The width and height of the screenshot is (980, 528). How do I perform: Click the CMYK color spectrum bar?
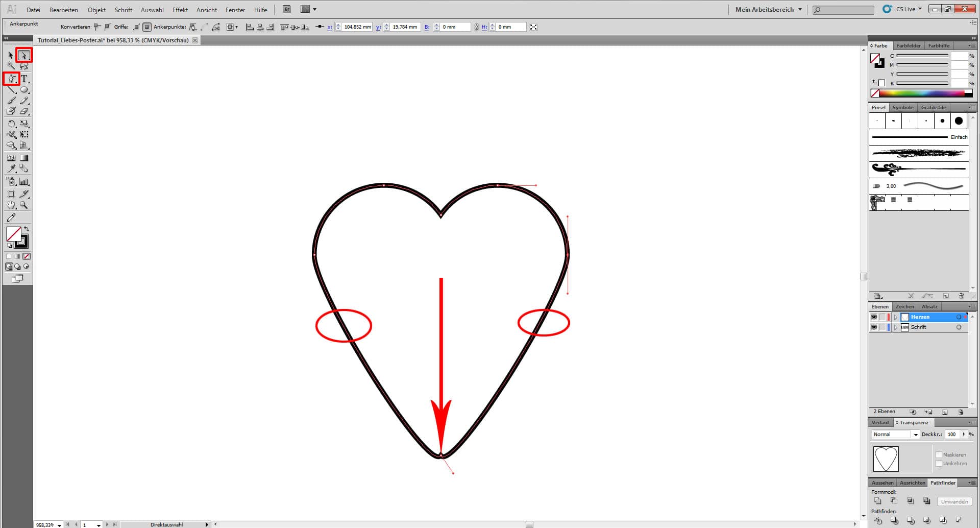[919, 93]
